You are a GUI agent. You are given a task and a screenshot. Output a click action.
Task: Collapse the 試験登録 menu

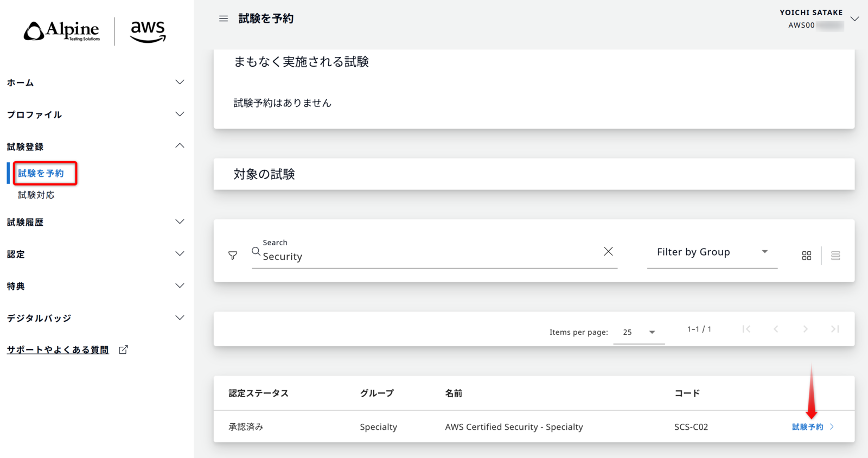(x=180, y=146)
